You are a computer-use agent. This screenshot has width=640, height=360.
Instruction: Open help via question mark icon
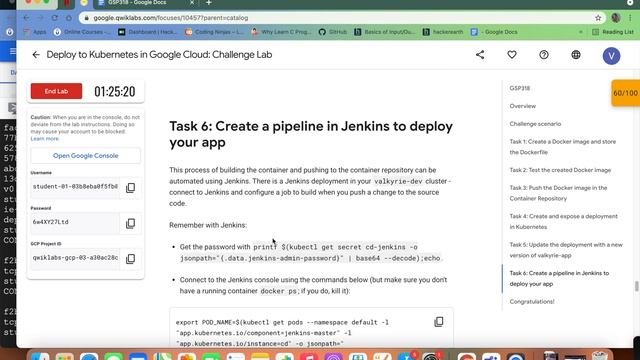[544, 55]
